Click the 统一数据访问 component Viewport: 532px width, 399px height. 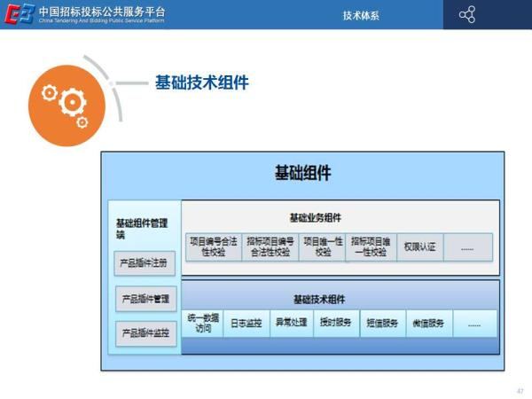coord(201,323)
